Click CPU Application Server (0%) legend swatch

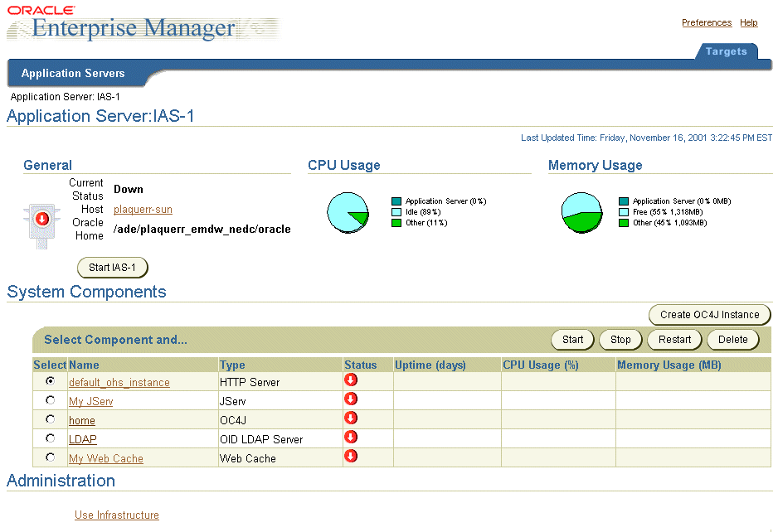[x=396, y=201]
